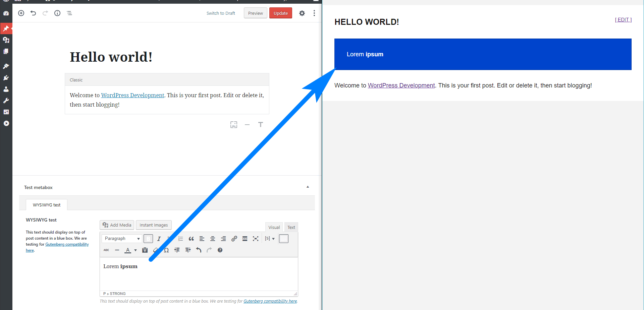Open WordPress Development link in the Classic block
This screenshot has height=310, width=644.
click(133, 95)
